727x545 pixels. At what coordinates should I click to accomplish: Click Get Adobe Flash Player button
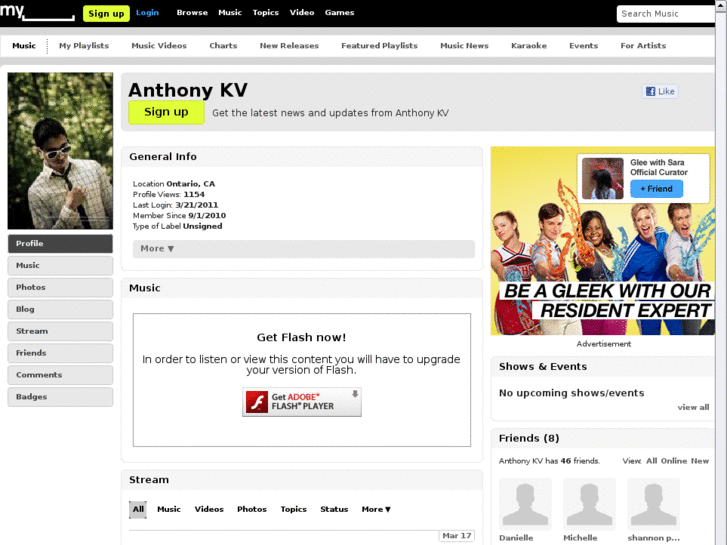pos(302,402)
